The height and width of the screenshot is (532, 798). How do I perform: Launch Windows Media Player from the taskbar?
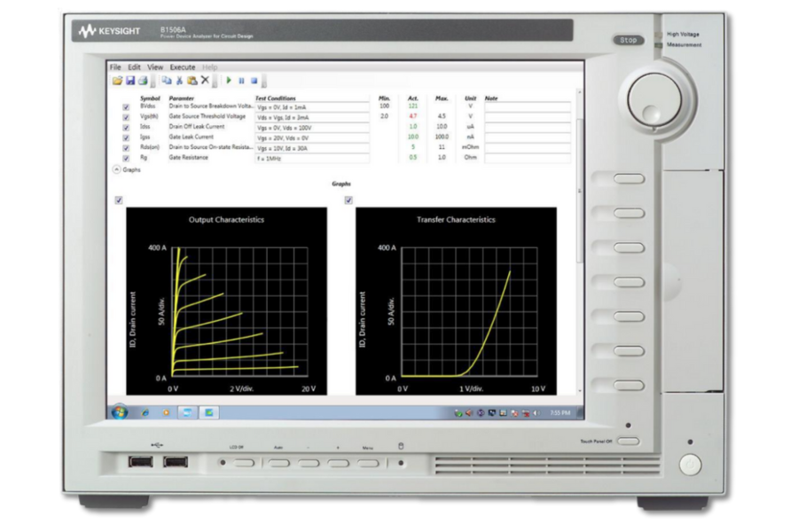166,412
